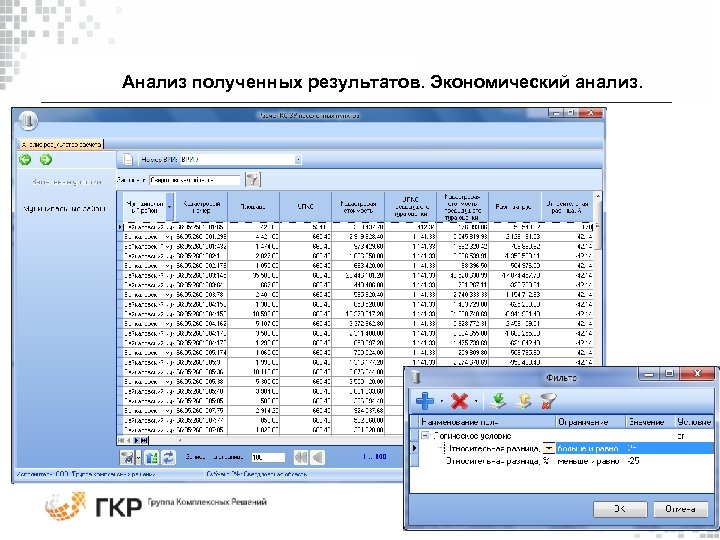Click the cadastral number column header
This screenshot has height=540, width=720.
(x=201, y=207)
